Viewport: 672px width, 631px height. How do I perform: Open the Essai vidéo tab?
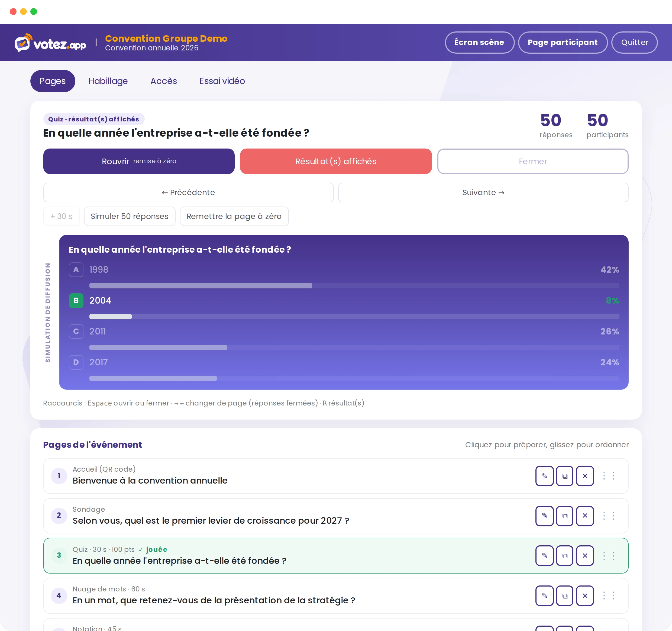(x=222, y=81)
